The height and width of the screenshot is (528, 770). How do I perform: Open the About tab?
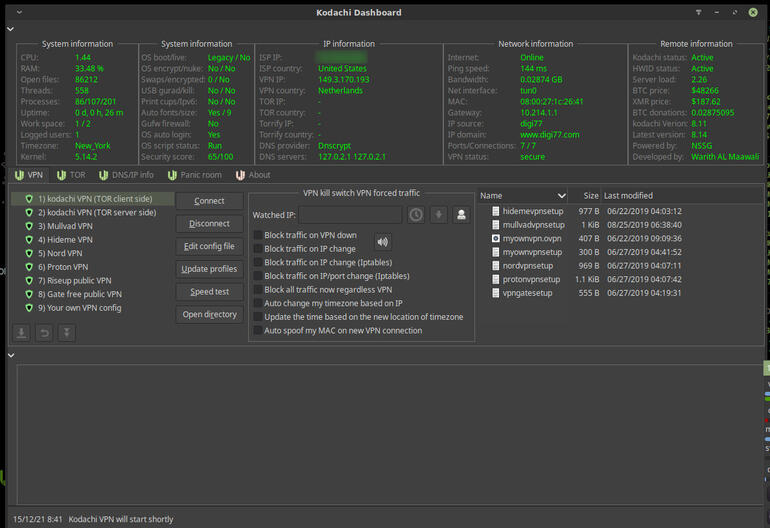[x=253, y=175]
